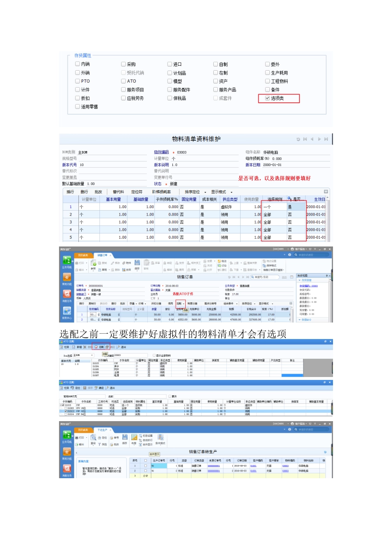The height and width of the screenshot is (555, 392).
Task: Click the 阶梯损耗率 button
Action: tap(161, 192)
